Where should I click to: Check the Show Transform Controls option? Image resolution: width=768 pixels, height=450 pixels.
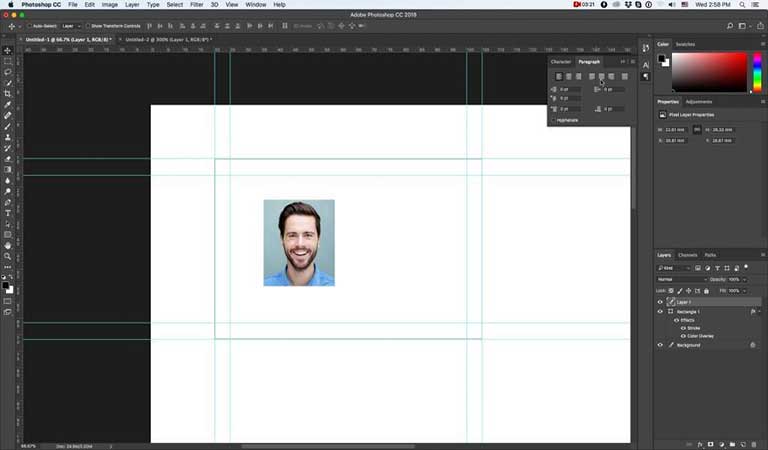(x=88, y=25)
